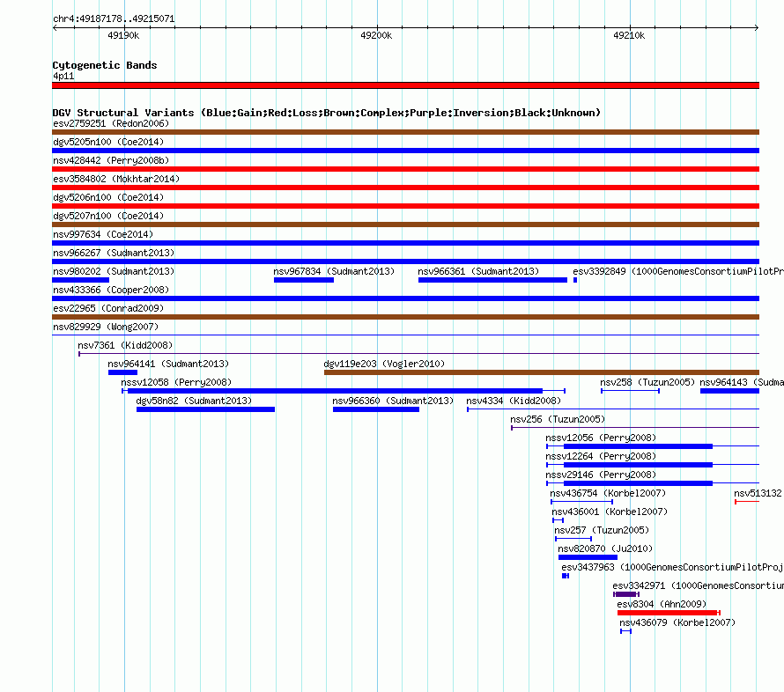
Task: Click the small esv3392849 blue marker
Action: (x=575, y=280)
